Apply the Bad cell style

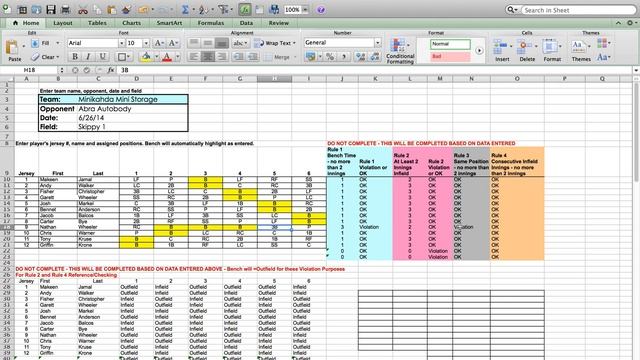[450, 56]
